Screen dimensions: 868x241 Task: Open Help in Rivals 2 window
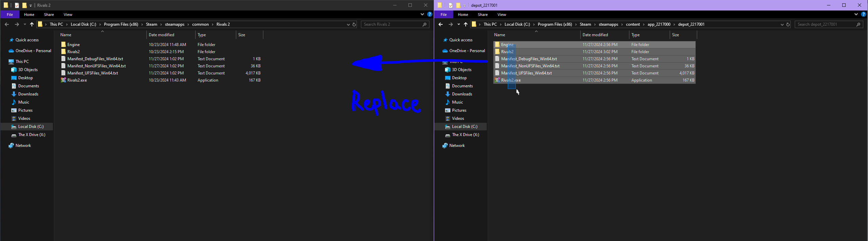pyautogui.click(x=429, y=15)
